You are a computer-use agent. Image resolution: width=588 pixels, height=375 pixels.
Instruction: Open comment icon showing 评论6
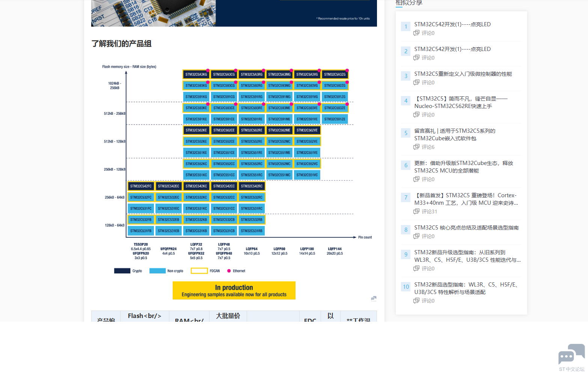tap(416, 147)
